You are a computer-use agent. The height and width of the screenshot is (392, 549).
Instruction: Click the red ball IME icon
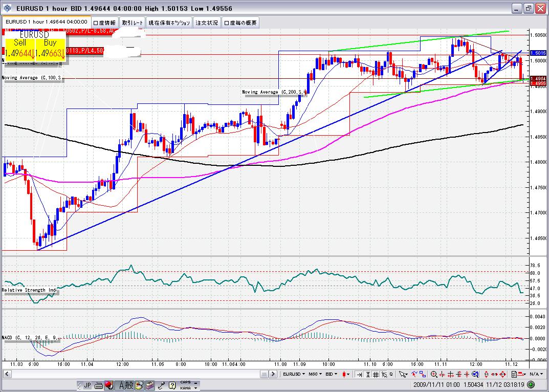tap(109, 385)
